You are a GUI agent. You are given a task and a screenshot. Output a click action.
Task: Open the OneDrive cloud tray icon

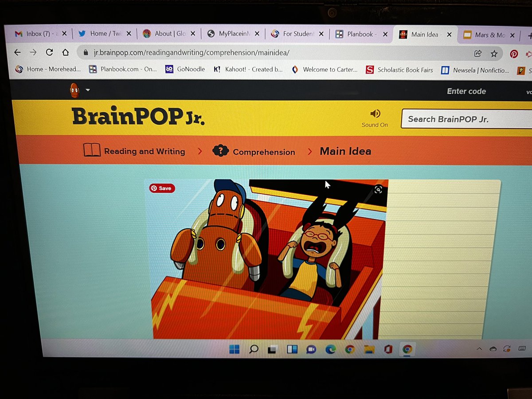493,350
